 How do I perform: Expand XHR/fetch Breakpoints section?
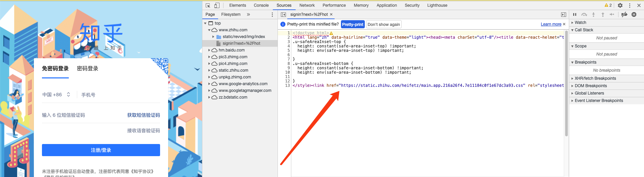click(606, 78)
